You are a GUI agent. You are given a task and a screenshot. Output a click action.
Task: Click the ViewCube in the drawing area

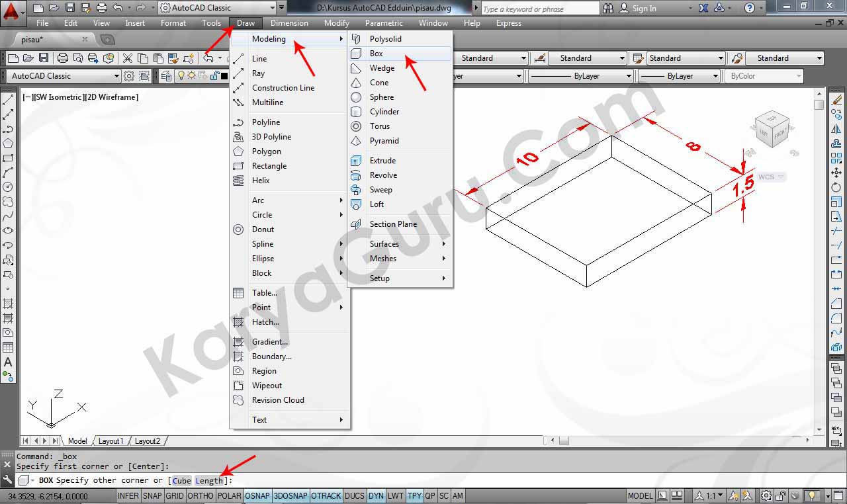[772, 128]
